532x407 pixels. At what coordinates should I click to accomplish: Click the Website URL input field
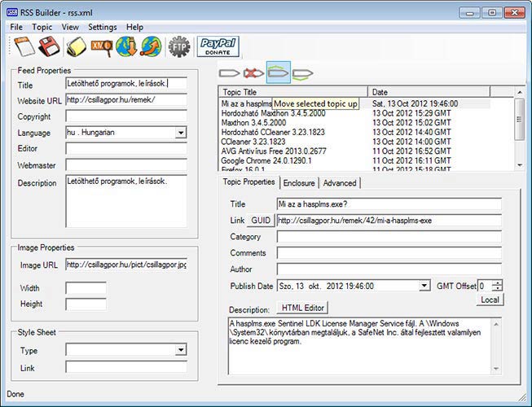126,99
